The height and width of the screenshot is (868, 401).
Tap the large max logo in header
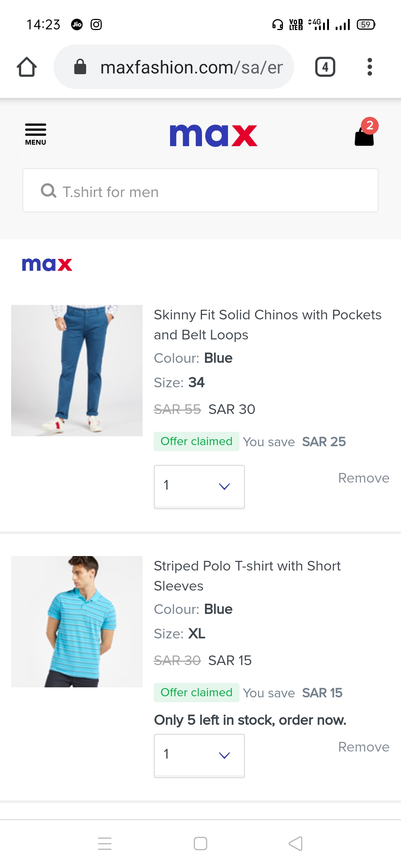[213, 135]
